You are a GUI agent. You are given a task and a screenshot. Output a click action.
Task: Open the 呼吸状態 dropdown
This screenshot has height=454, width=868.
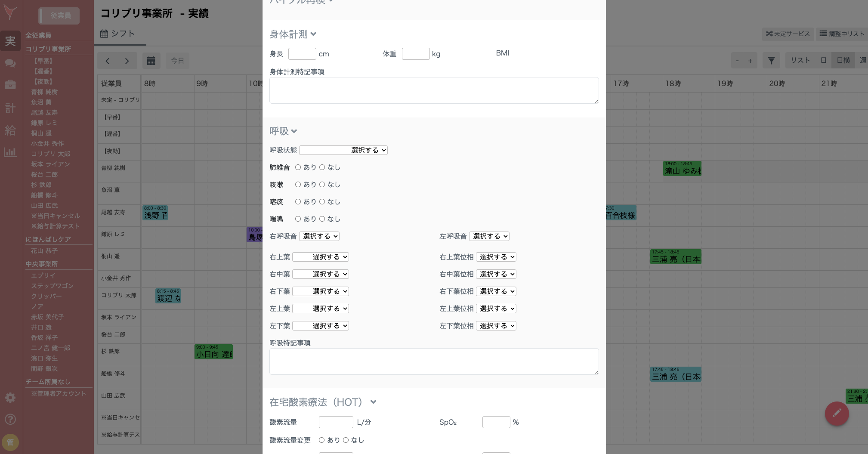point(343,150)
